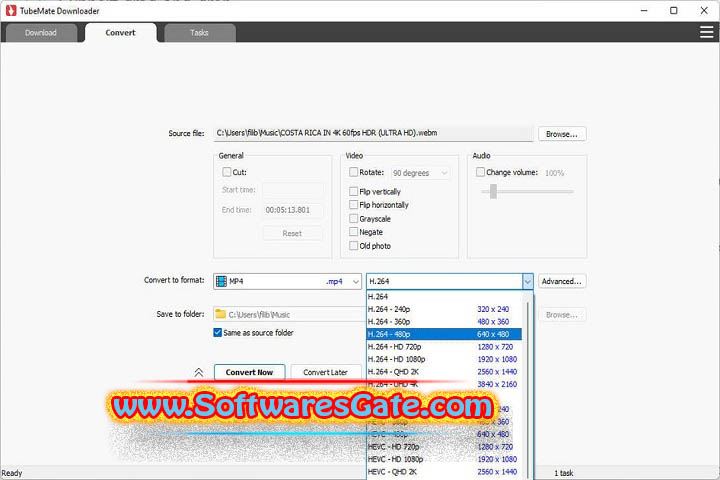Click the Start time input field
The height and width of the screenshot is (480, 720).
(292, 190)
